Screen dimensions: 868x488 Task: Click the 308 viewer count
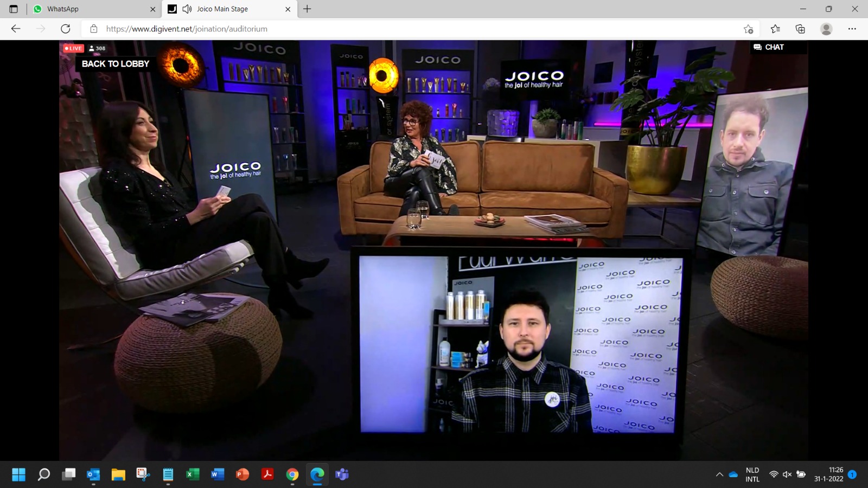pyautogui.click(x=97, y=48)
